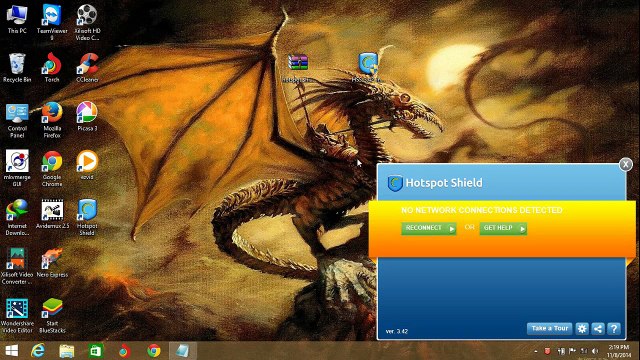Open Hotspot Shield help question mark
The image size is (640, 360).
point(614,329)
